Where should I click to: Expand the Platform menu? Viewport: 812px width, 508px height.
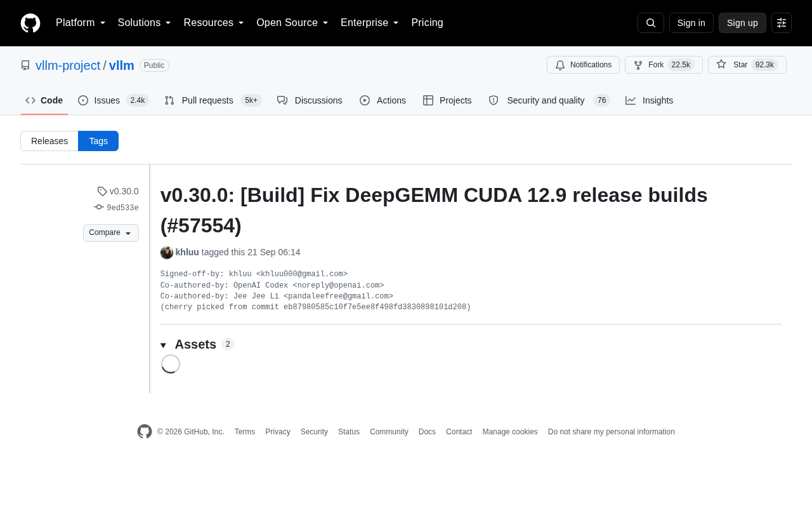pyautogui.click(x=81, y=23)
